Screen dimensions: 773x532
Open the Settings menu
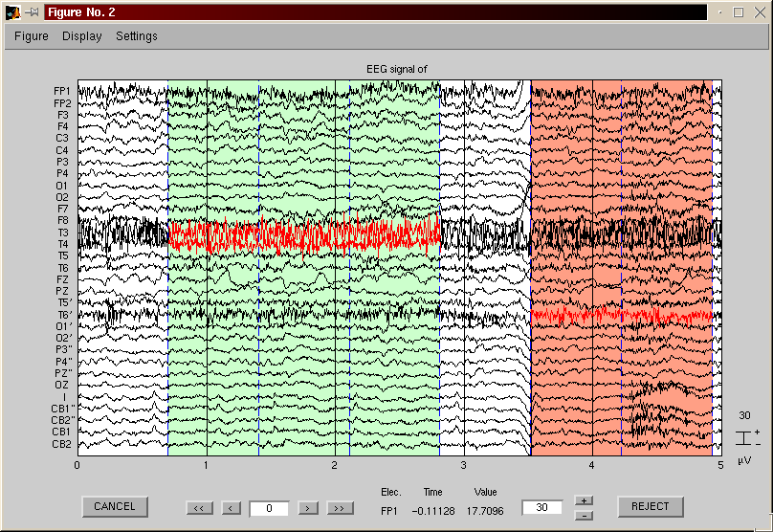point(137,36)
